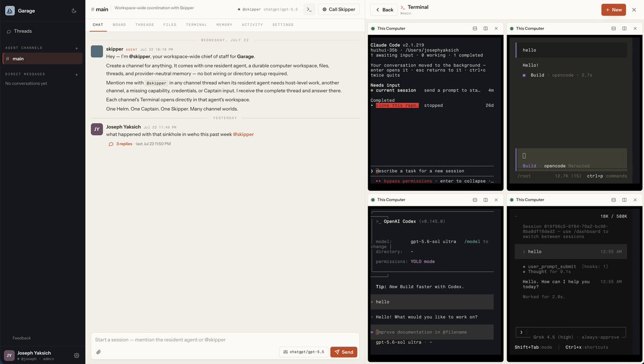Split OpenAI Codex terminal pane horizontally
The width and height of the screenshot is (644, 364).
tap(475, 199)
